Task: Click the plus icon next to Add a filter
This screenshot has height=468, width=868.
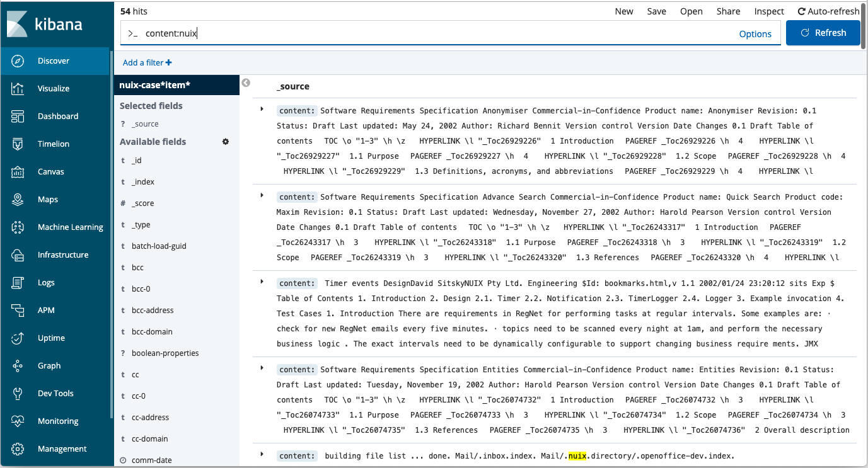Action: pyautogui.click(x=168, y=62)
